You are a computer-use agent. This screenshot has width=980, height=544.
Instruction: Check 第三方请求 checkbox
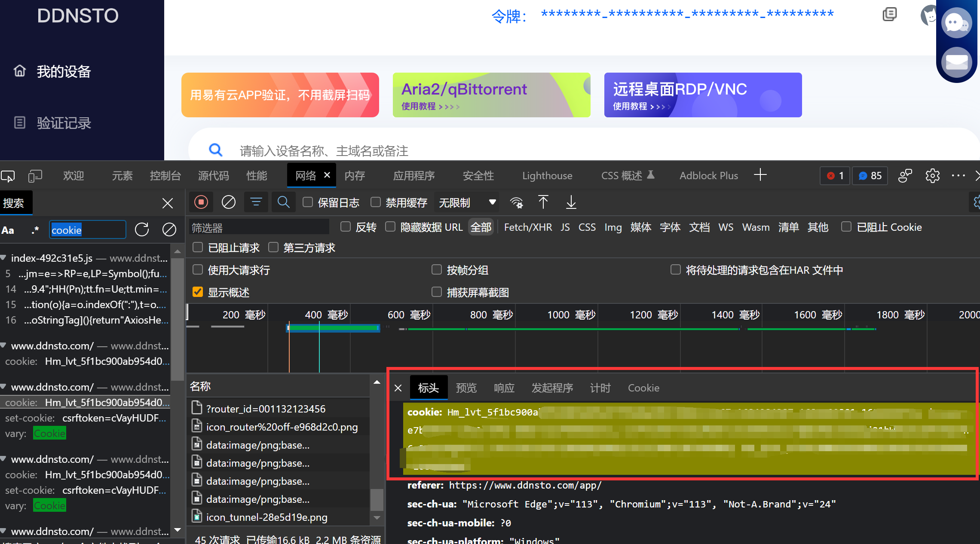click(273, 247)
